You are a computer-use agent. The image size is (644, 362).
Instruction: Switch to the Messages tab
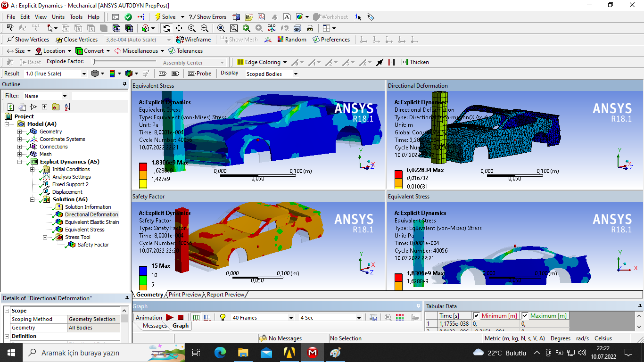tap(155, 326)
